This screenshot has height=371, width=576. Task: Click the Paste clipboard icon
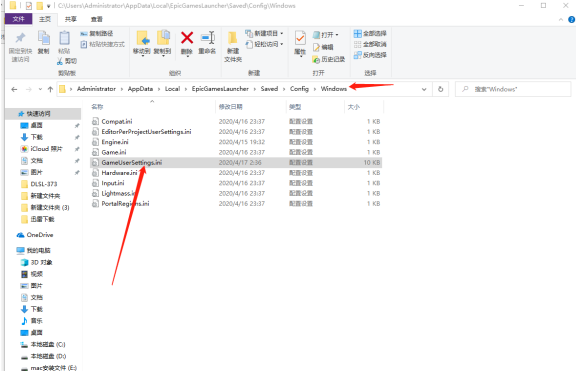64,38
